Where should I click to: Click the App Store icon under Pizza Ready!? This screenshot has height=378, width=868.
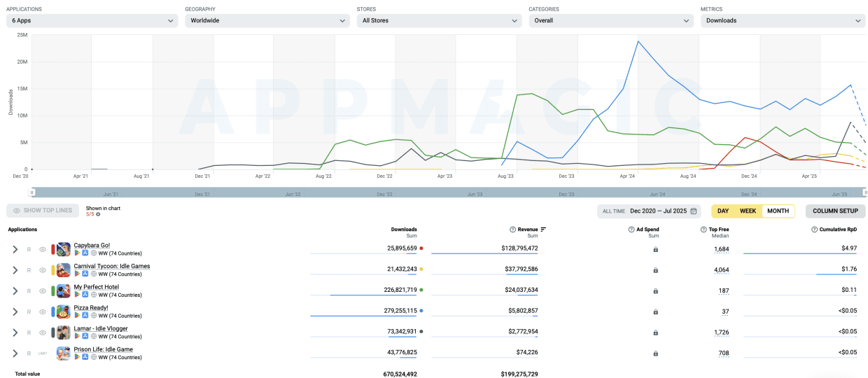(x=85, y=316)
